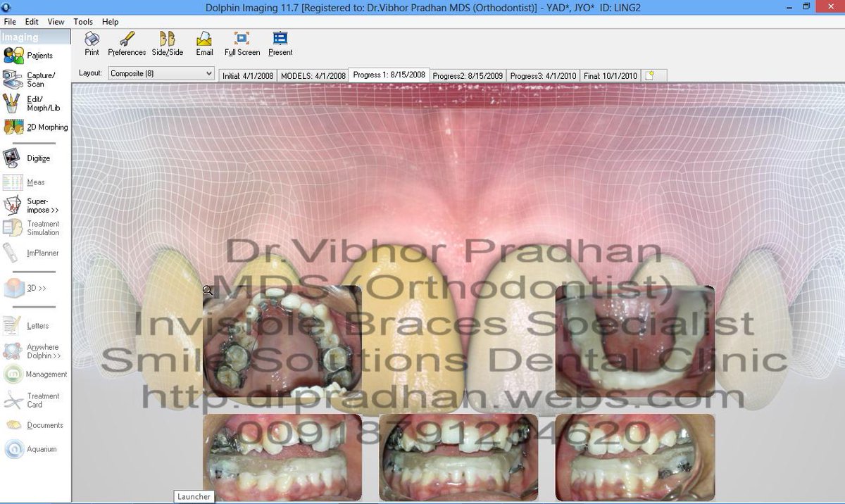Open Management module
Image resolution: width=845 pixels, height=504 pixels.
[x=35, y=374]
